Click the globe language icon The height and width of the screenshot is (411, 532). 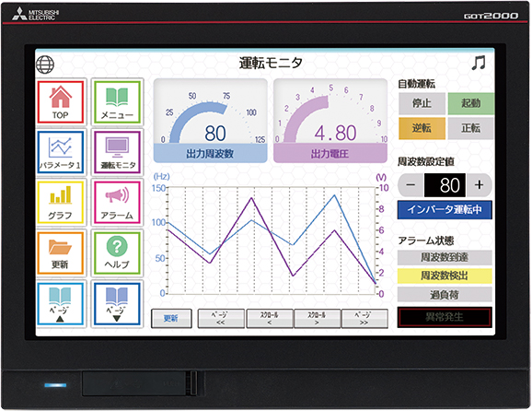45,65
